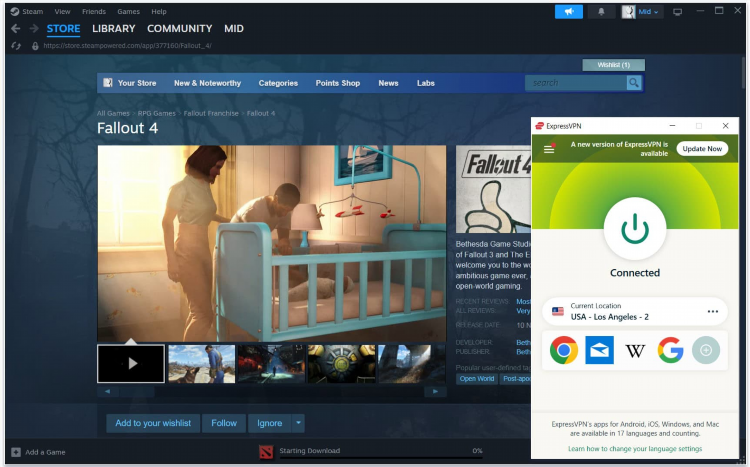The image size is (750, 467).
Task: Click RPG Games breadcrumb
Action: pyautogui.click(x=156, y=113)
